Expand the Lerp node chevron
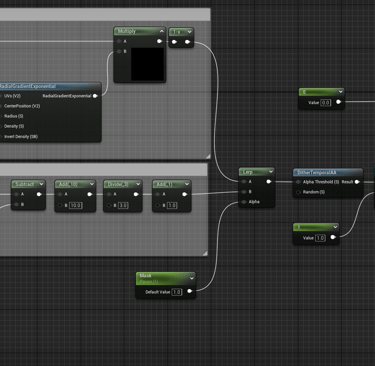The width and height of the screenshot is (375, 366). click(x=270, y=172)
